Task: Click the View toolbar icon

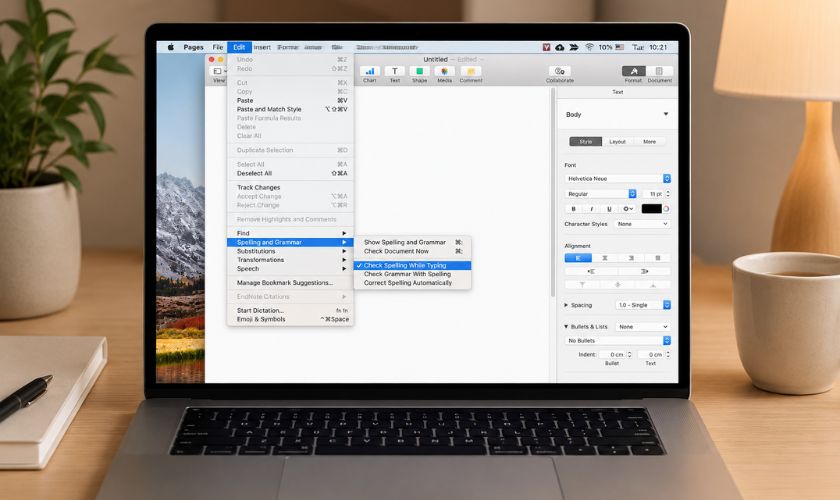Action: [219, 71]
